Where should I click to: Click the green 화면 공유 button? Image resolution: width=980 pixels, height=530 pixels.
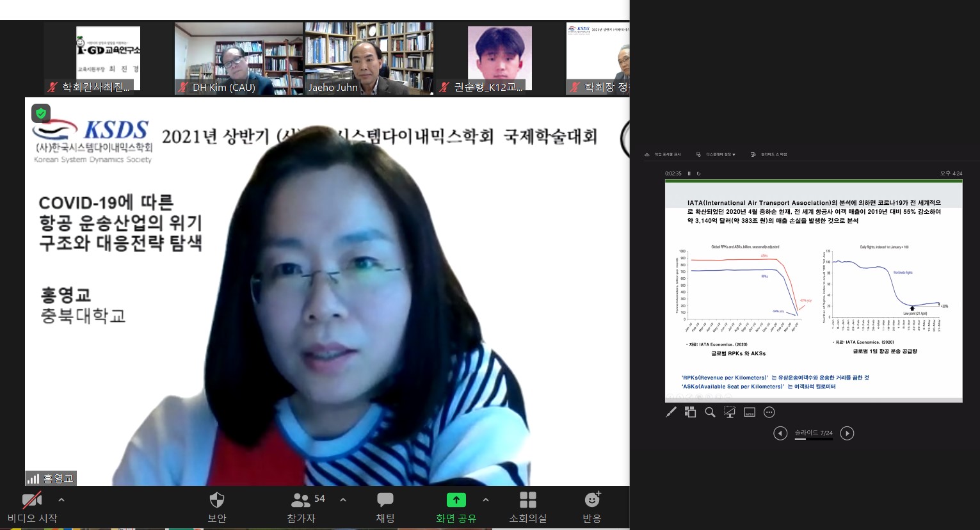click(x=456, y=501)
